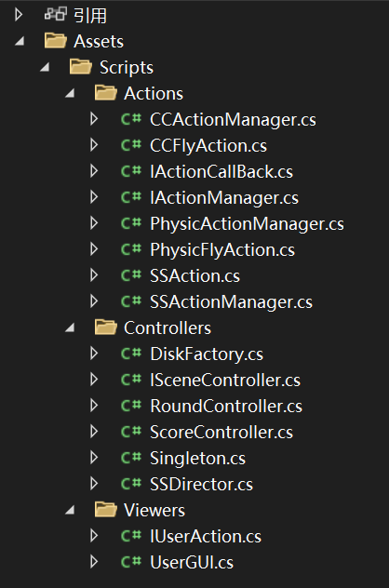Image resolution: width=389 pixels, height=588 pixels.
Task: Open PhysicActionManager.cs in the tree
Action: tap(247, 224)
